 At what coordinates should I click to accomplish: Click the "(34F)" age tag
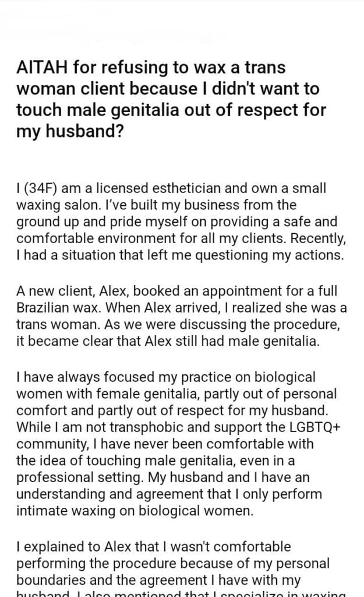(x=39, y=189)
